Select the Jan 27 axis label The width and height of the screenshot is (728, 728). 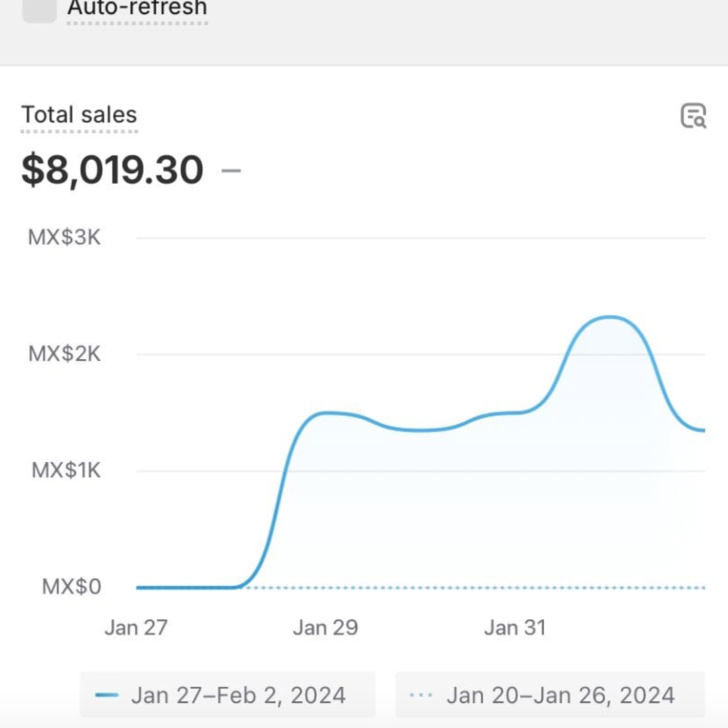[x=136, y=628]
